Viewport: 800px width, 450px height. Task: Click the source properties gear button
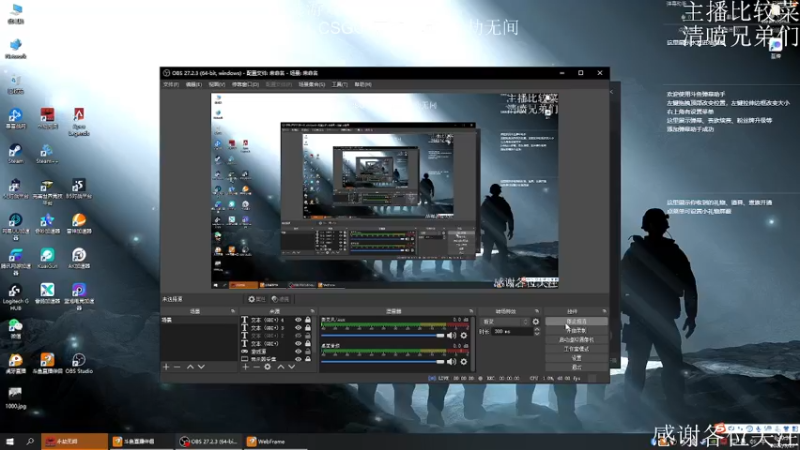(x=257, y=299)
